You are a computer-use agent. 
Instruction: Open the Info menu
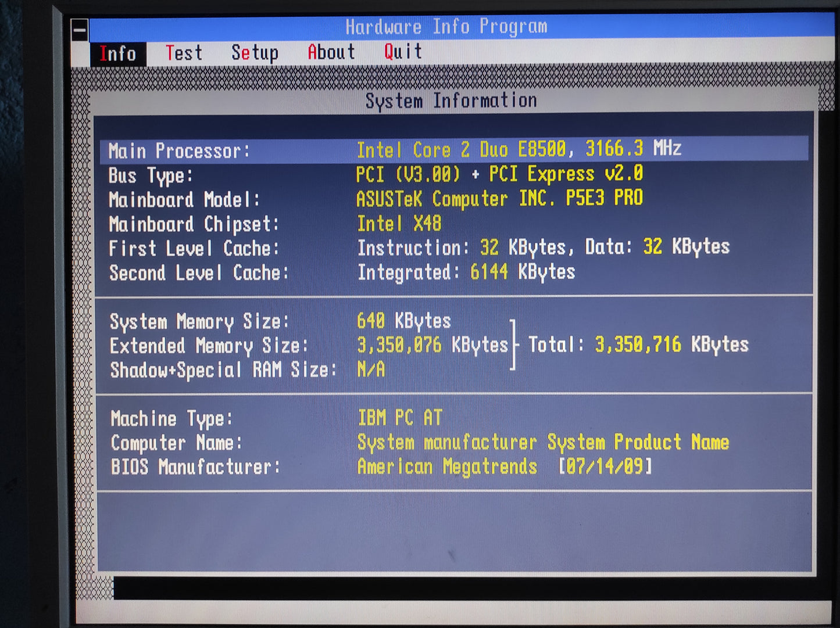tap(118, 54)
